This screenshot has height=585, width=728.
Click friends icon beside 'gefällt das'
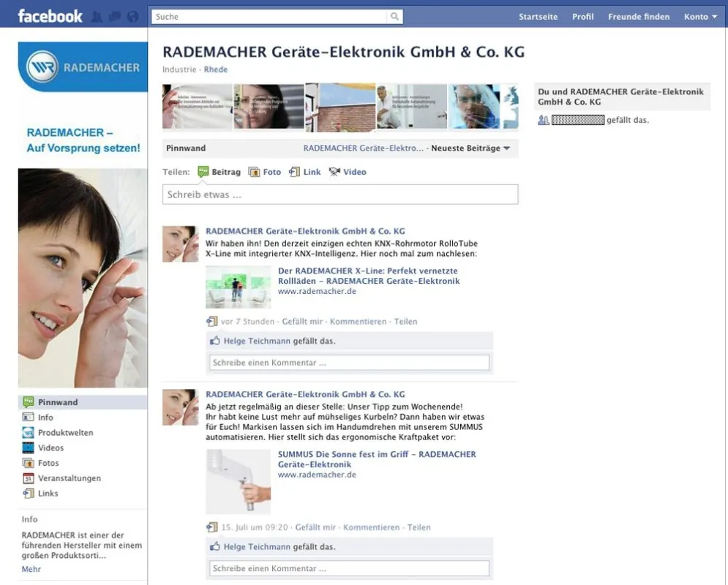[543, 120]
